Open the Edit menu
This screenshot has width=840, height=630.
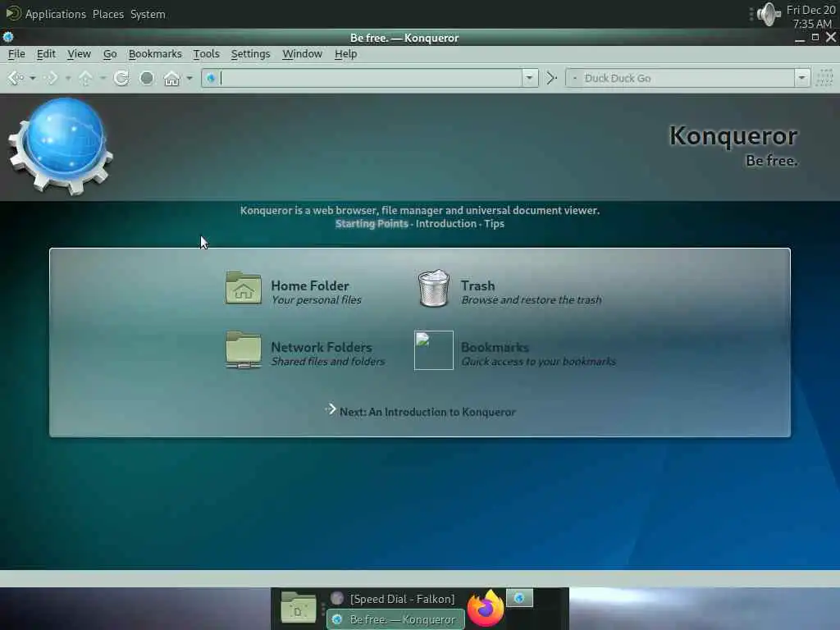pyautogui.click(x=46, y=54)
